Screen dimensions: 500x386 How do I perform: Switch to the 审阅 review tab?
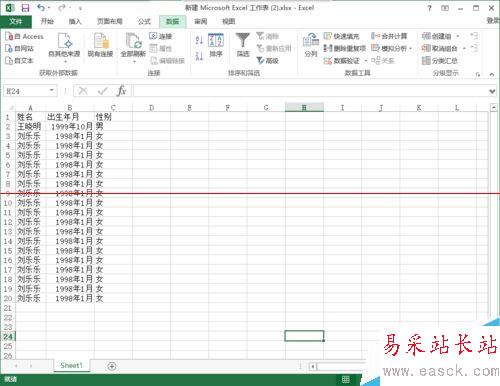pos(201,22)
